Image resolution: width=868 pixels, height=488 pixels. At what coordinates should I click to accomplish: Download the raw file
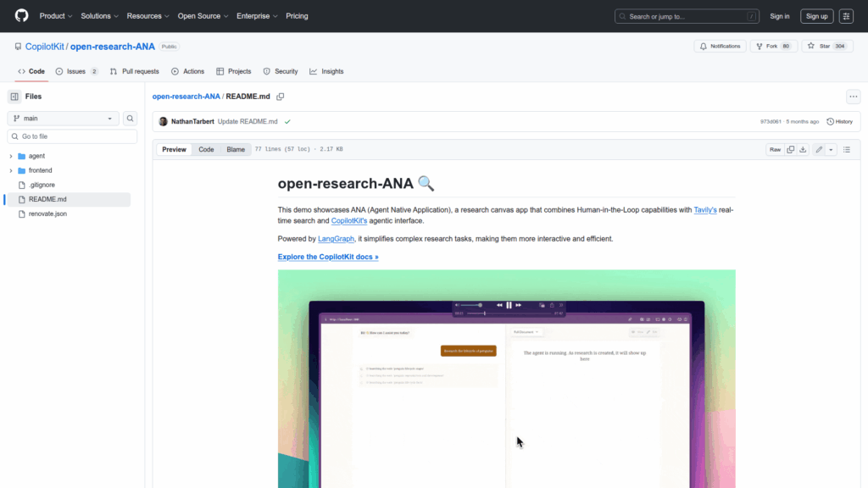803,150
